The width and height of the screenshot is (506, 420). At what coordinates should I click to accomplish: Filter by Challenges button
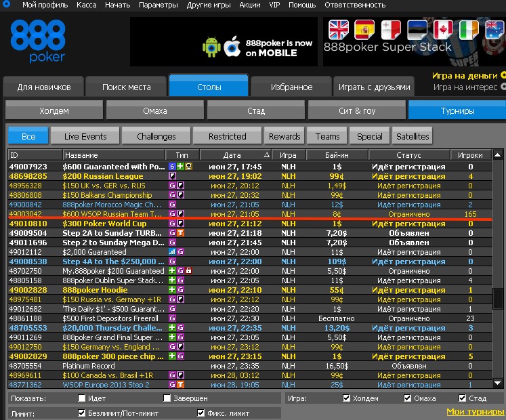[x=156, y=136]
